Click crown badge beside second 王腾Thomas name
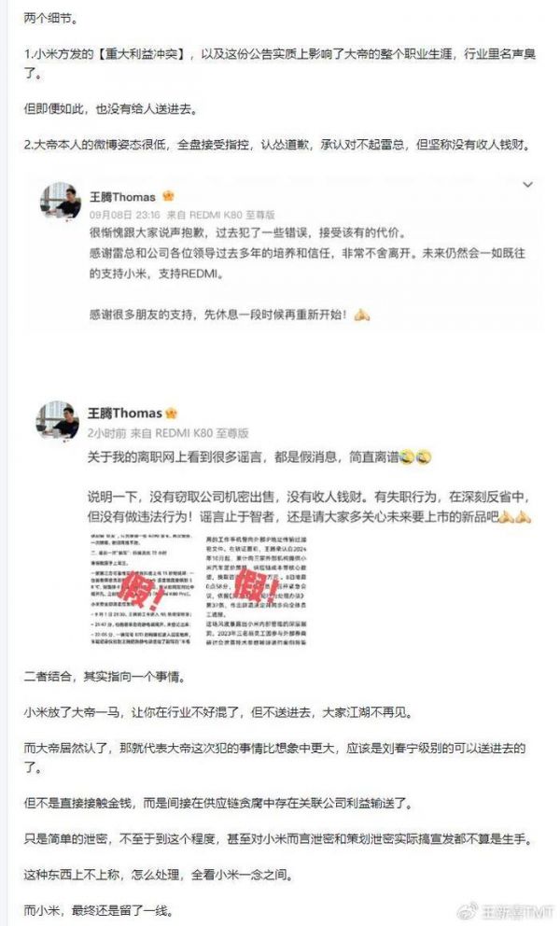 (x=172, y=414)
